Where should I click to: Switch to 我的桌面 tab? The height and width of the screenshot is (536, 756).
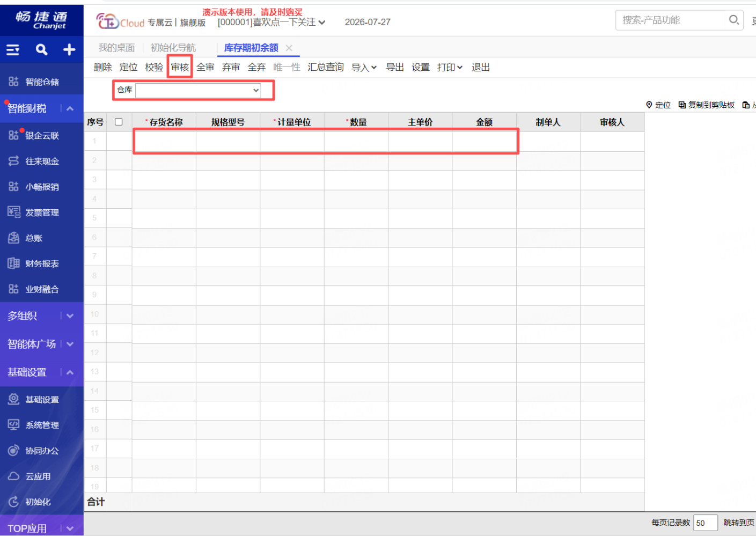coord(116,48)
